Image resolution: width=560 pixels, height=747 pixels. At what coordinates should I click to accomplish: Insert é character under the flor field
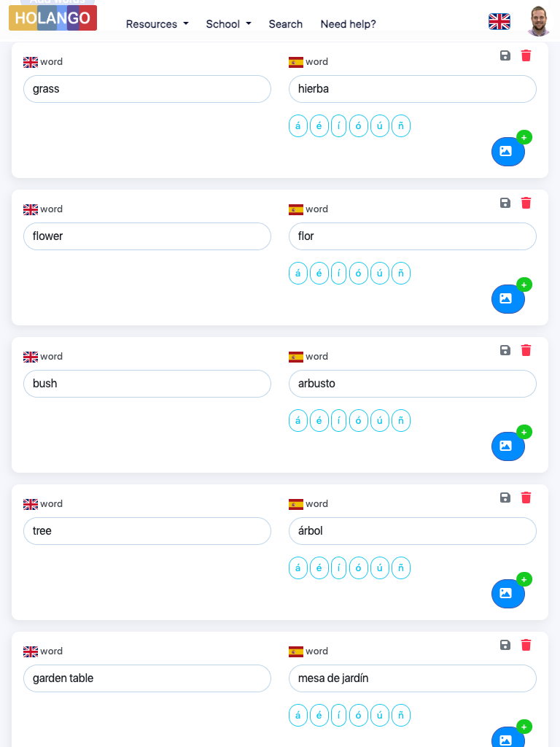[x=319, y=274]
